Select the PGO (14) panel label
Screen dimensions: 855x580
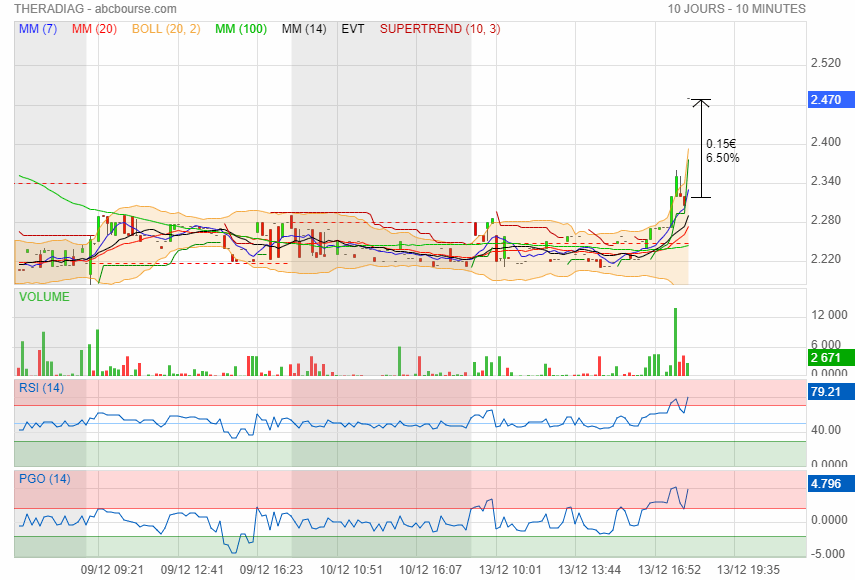(45, 479)
